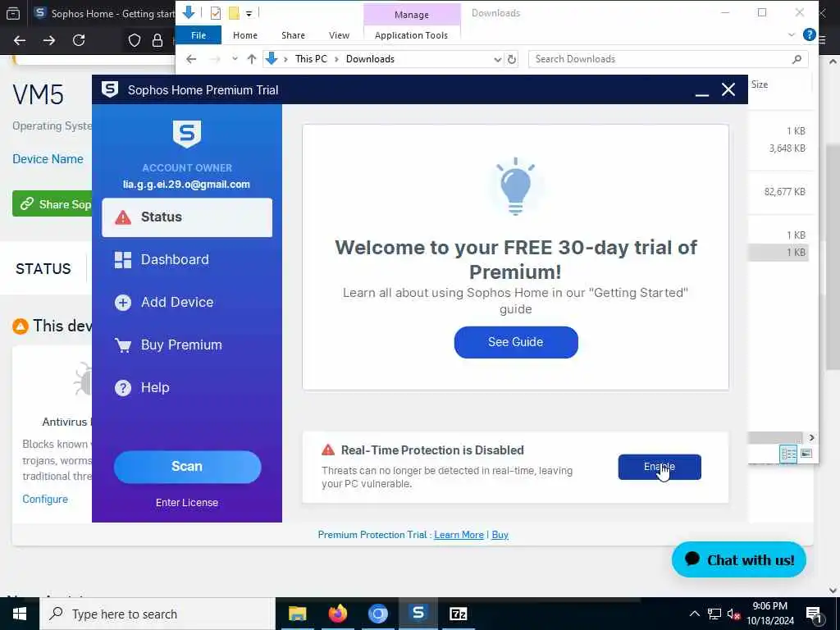Viewport: 840px width, 630px height.
Task: Click Downloads in address breadcrumb
Action: (x=370, y=59)
